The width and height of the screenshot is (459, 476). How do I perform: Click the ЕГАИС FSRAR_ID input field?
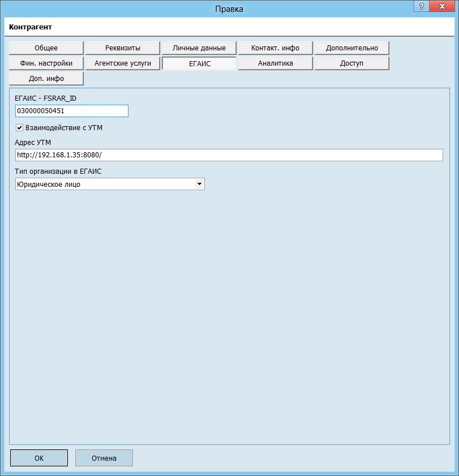(x=72, y=111)
